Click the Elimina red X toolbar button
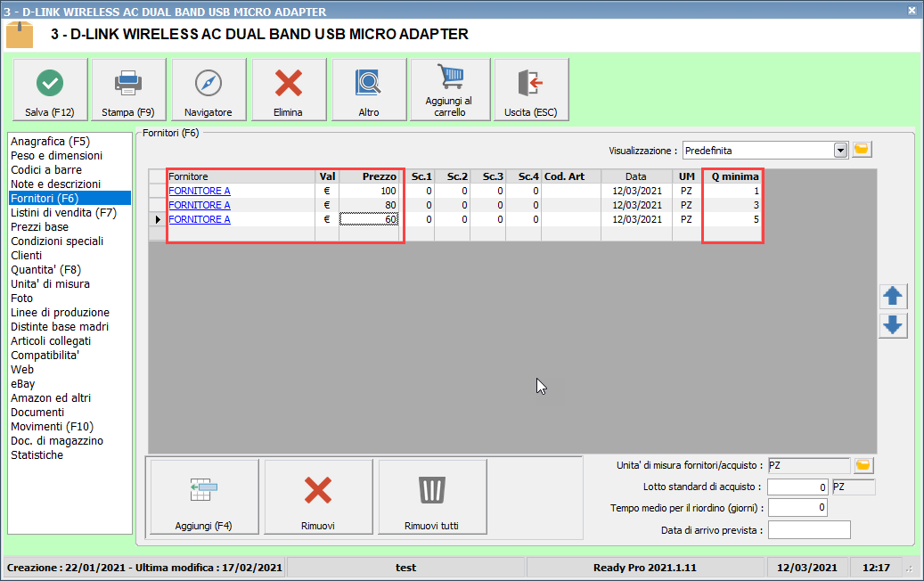Image resolution: width=924 pixels, height=581 pixels. [289, 90]
